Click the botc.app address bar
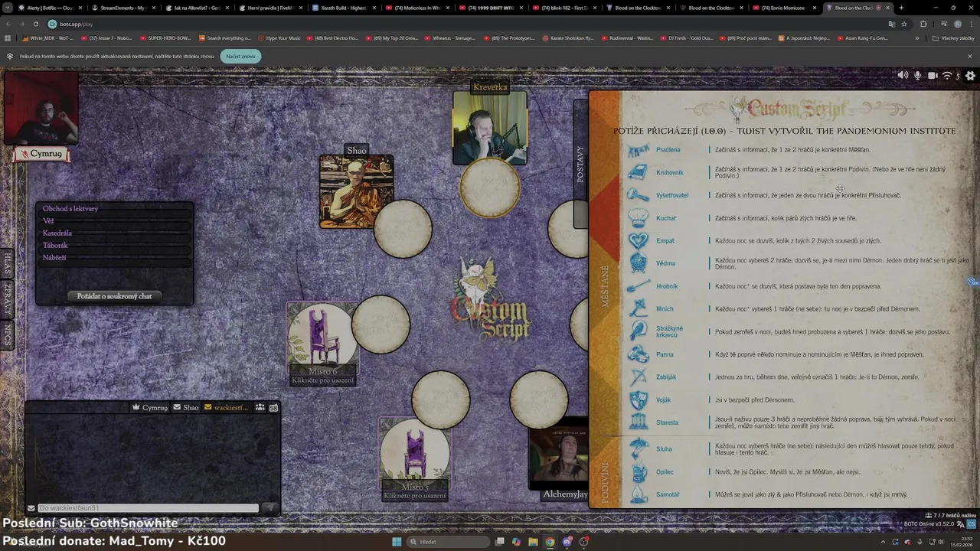The image size is (980, 551). click(x=459, y=24)
